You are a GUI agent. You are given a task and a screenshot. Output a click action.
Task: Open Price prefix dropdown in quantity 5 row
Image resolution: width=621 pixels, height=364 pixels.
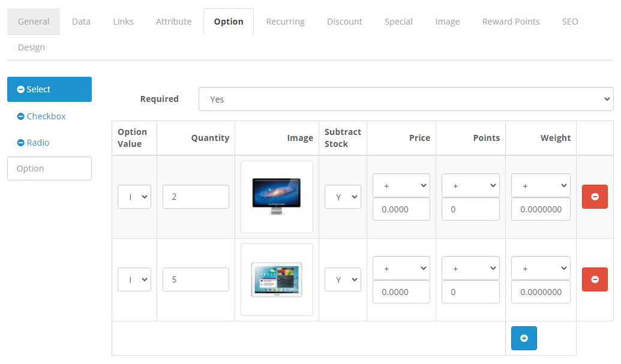pos(401,268)
